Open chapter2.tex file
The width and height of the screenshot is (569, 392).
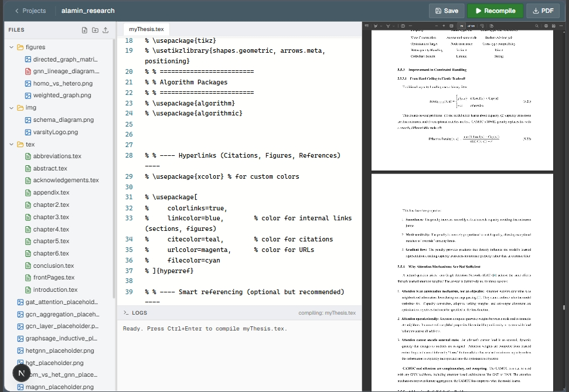coord(51,204)
